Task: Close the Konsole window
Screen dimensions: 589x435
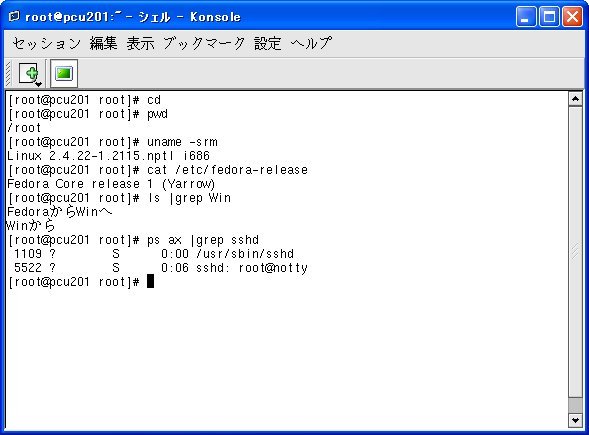Action: 572,17
